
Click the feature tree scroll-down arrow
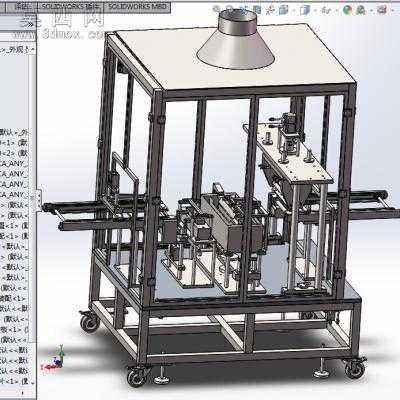[x=33, y=382]
